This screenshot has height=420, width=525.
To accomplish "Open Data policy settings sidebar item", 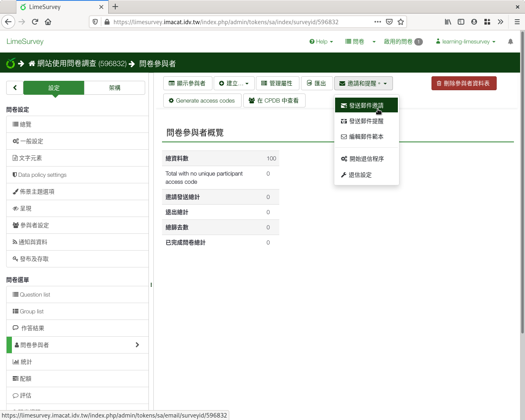I will click(x=78, y=175).
